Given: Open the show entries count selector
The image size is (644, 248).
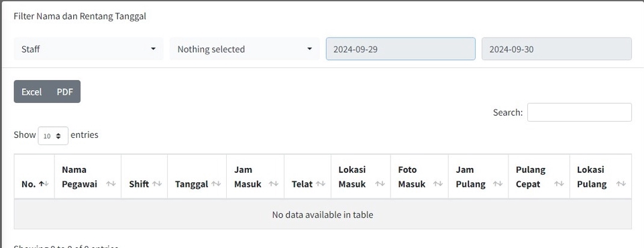Looking at the screenshot, I should click(x=53, y=136).
